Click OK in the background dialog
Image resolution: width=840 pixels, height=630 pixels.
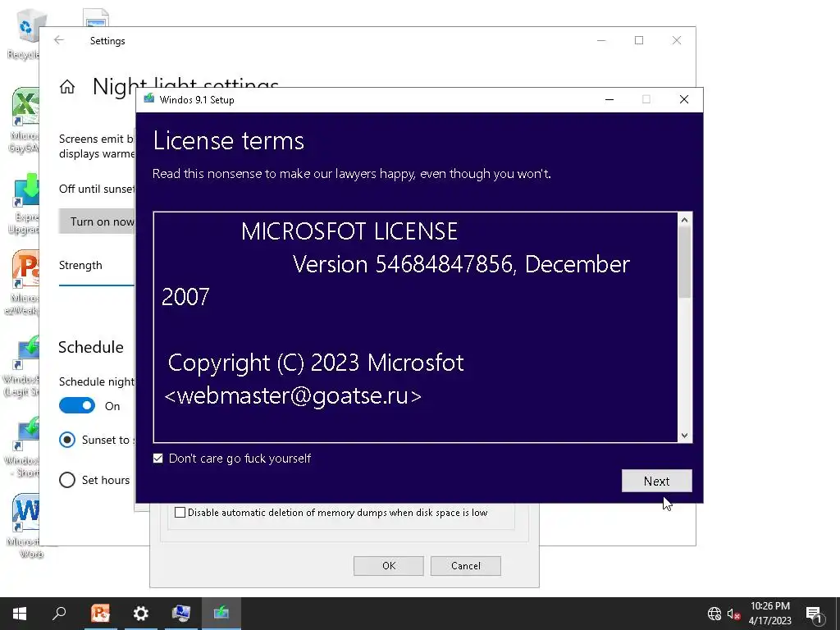388,566
